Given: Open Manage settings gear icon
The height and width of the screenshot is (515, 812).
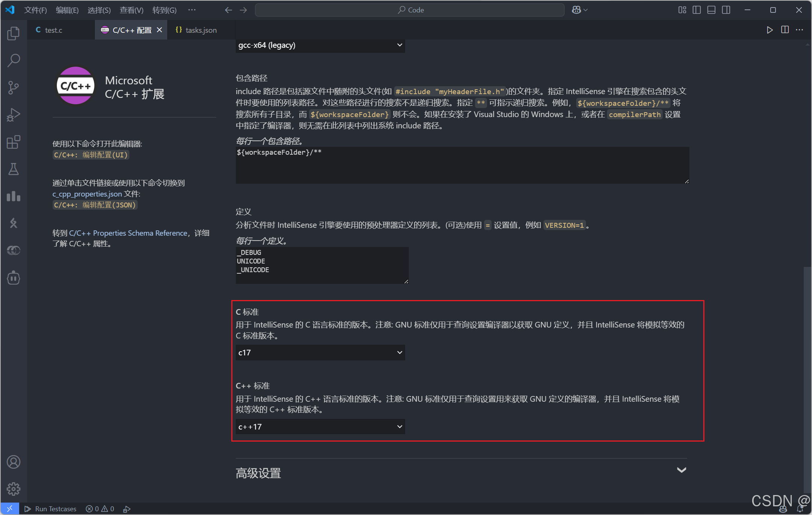Looking at the screenshot, I should coord(14,489).
